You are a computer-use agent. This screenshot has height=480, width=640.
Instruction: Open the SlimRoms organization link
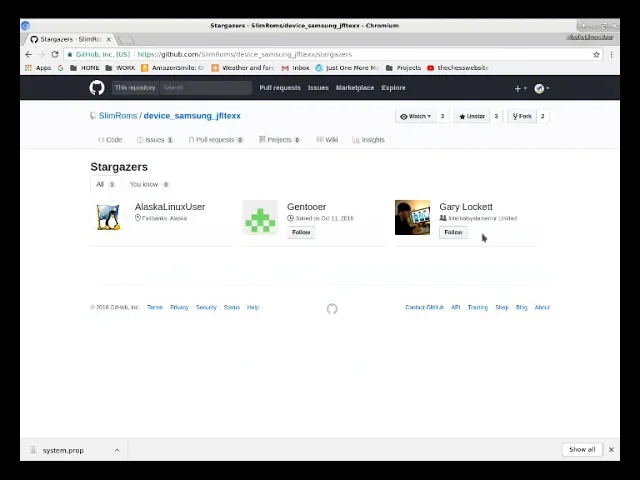(x=118, y=116)
